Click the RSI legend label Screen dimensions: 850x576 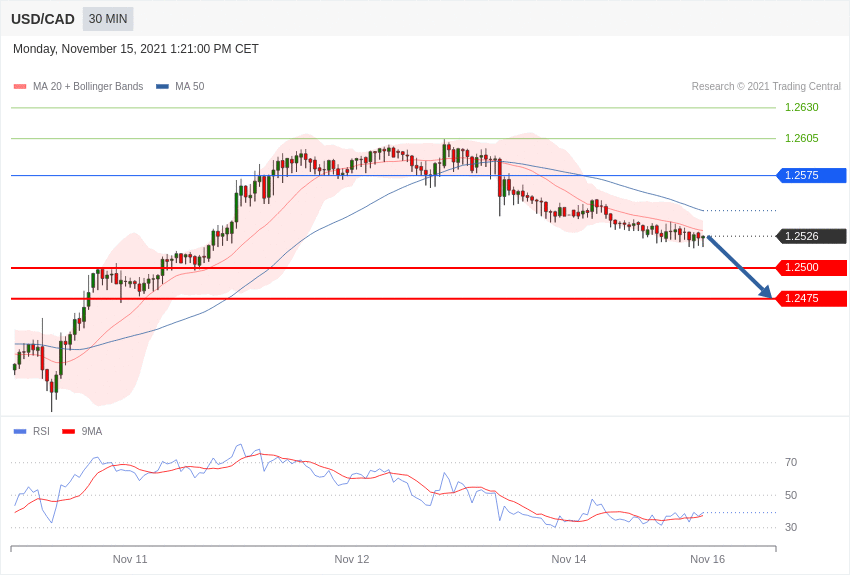pos(41,431)
